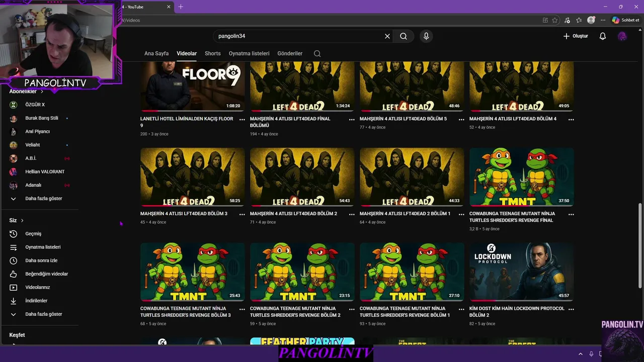Switch to Shorts tab
Image resolution: width=644 pixels, height=362 pixels.
[x=213, y=53]
